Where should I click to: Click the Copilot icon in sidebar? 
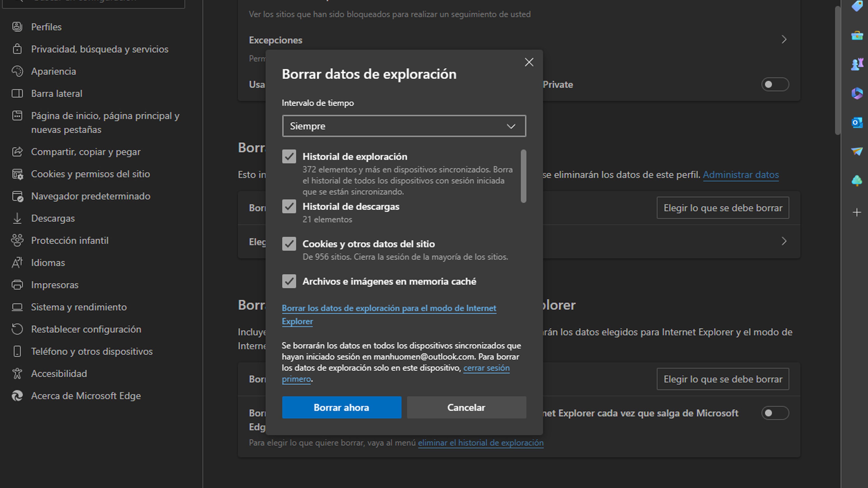[857, 93]
